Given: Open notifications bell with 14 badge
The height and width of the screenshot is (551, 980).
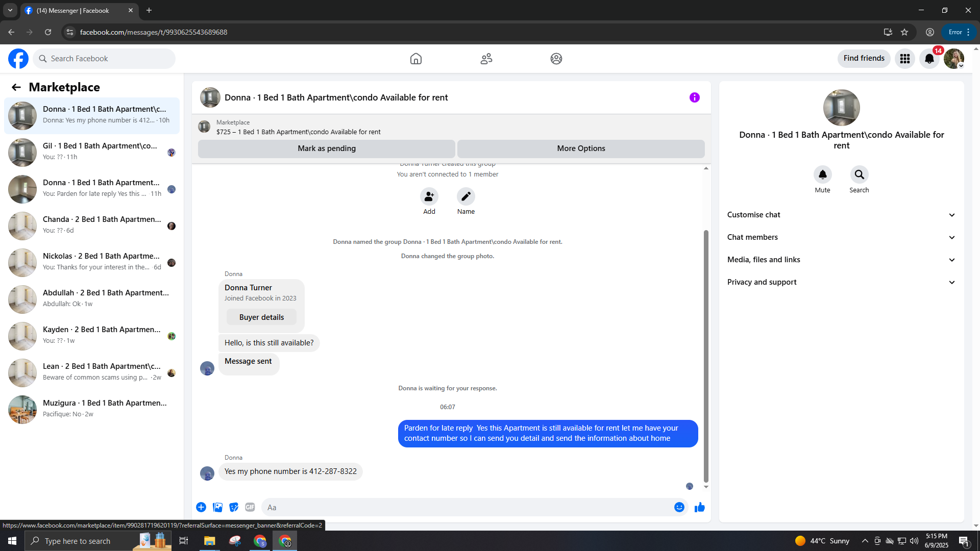Looking at the screenshot, I should coord(929,59).
